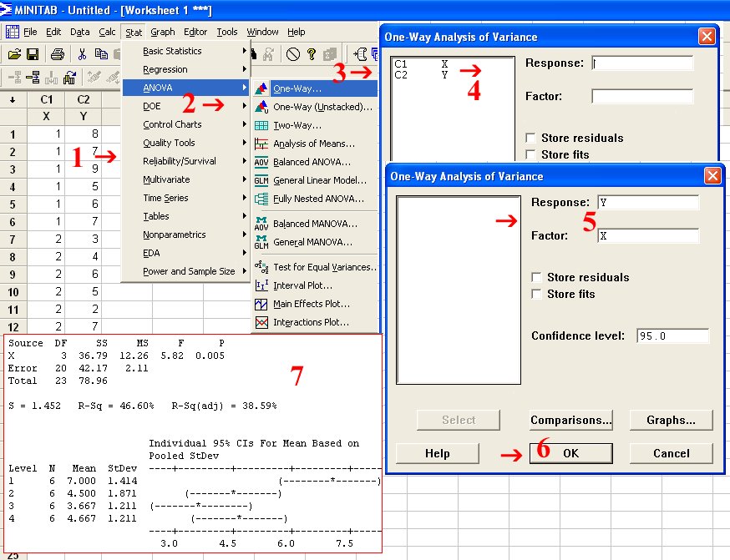Image resolution: width=730 pixels, height=560 pixels.
Task: Check Store fits in the back dialog
Action: coord(530,155)
